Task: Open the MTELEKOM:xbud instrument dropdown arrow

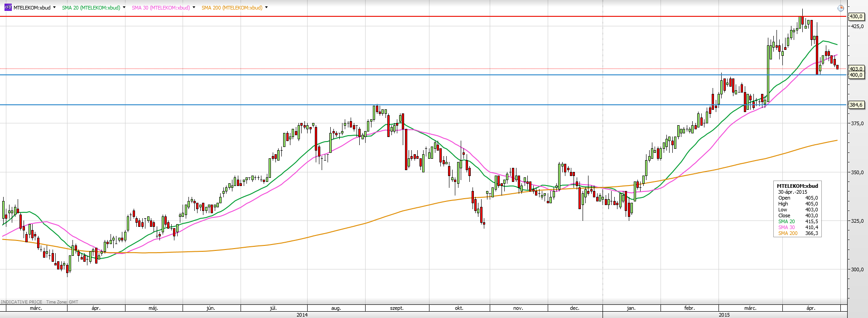Action: pyautogui.click(x=54, y=7)
